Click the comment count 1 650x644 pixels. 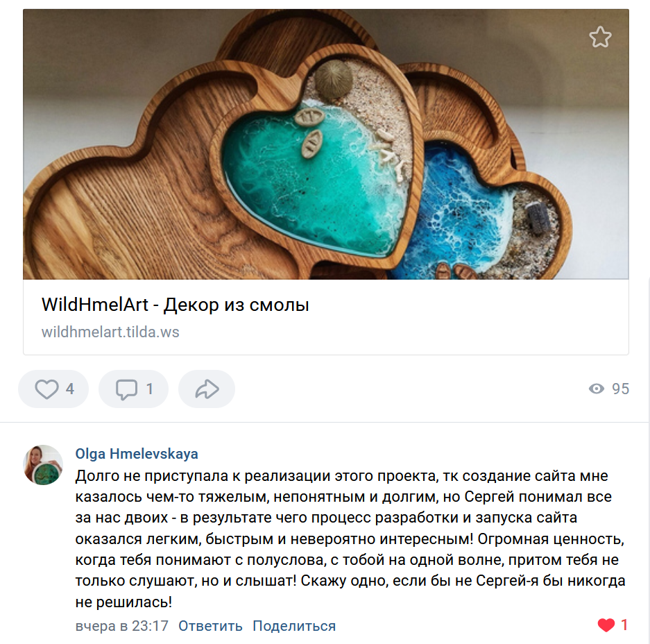[150, 389]
